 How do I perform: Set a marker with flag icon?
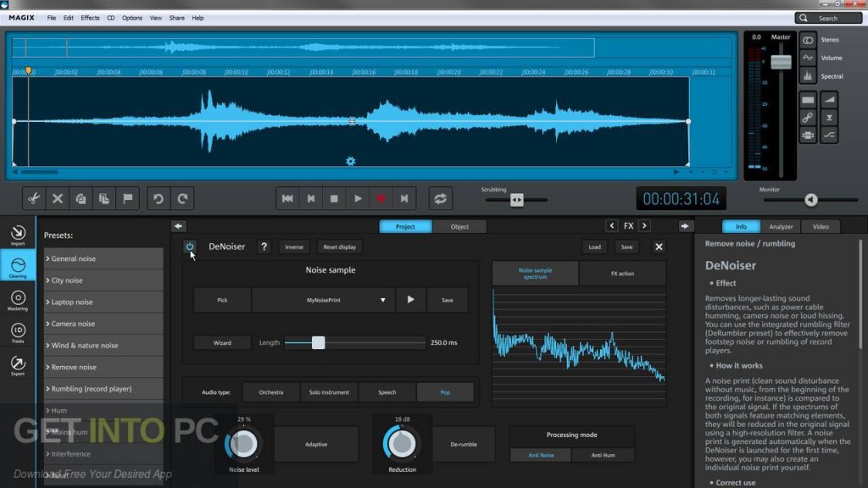tap(128, 198)
